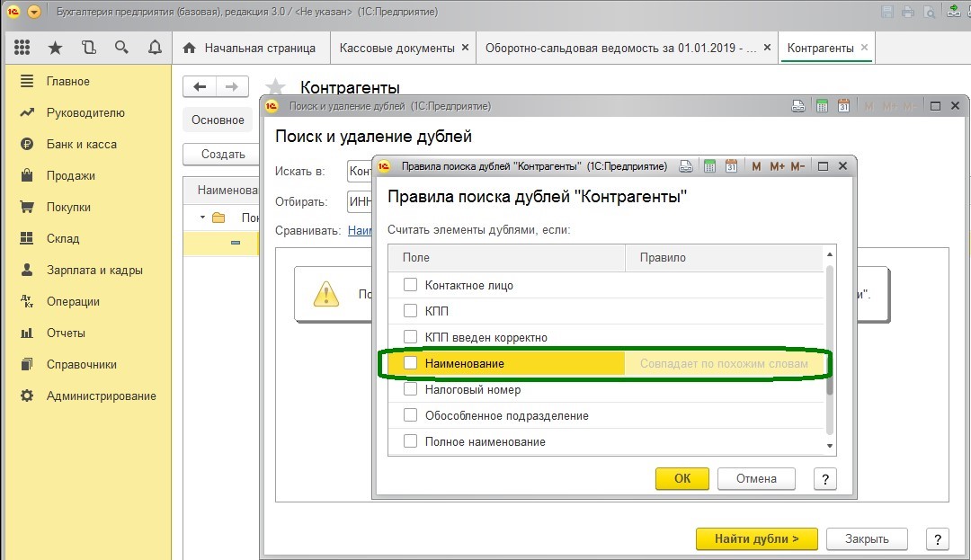The width and height of the screenshot is (971, 560).
Task: Open the Зарплата и кадры section
Action: point(94,271)
